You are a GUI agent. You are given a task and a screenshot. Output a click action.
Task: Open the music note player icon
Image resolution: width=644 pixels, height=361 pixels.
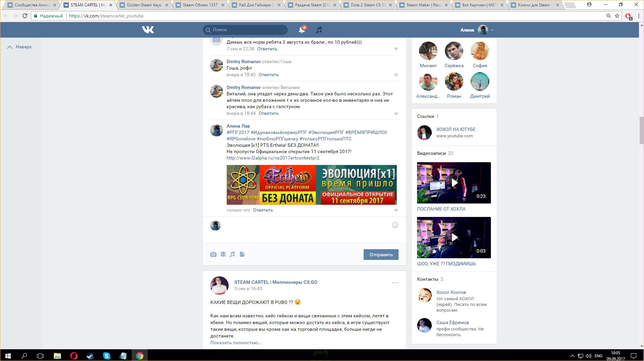tap(319, 30)
